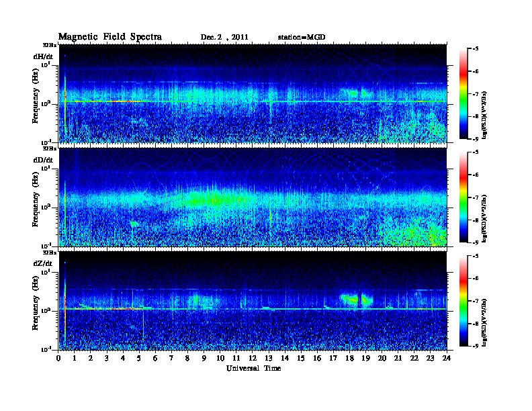The width and height of the screenshot is (532, 411).
Task: Click the "20" hour tick label on the time axis
Action: point(382,358)
